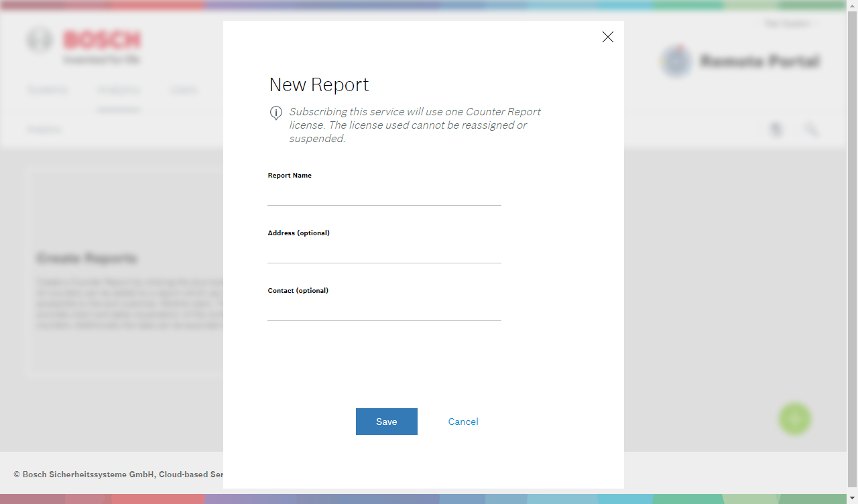Click the report icon left of the search icon
The height and width of the screenshot is (504, 858).
[776, 129]
